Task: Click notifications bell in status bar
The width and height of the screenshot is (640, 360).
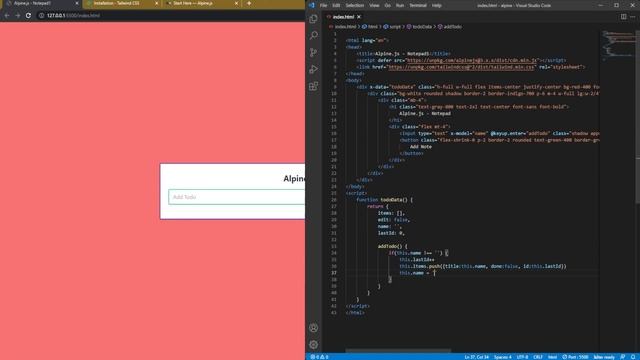Action: click(633, 357)
